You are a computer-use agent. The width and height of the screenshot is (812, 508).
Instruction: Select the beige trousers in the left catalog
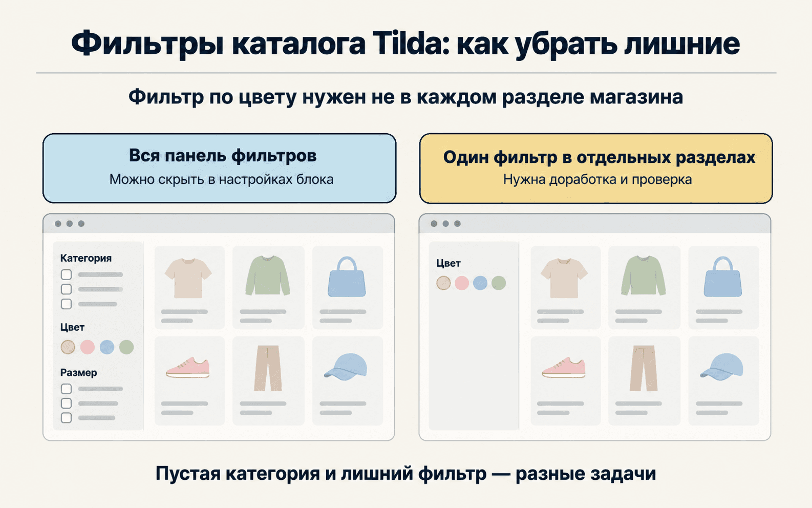[268, 368]
